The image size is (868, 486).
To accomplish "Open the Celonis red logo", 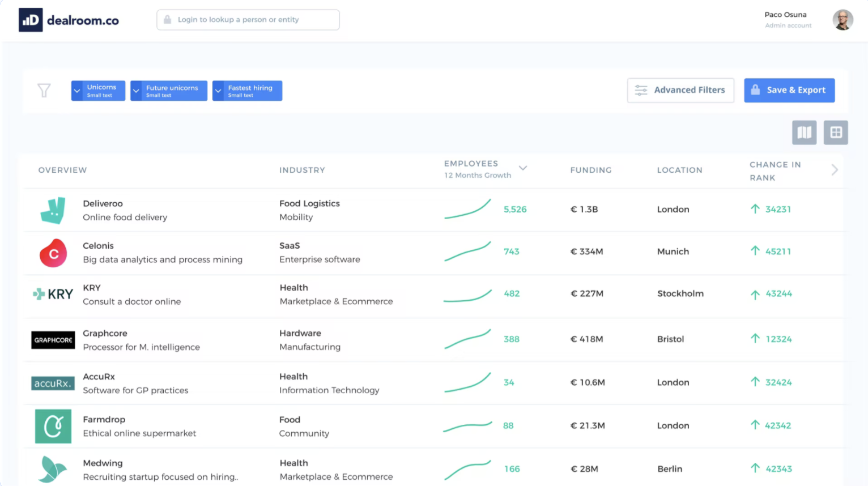I will [x=53, y=253].
